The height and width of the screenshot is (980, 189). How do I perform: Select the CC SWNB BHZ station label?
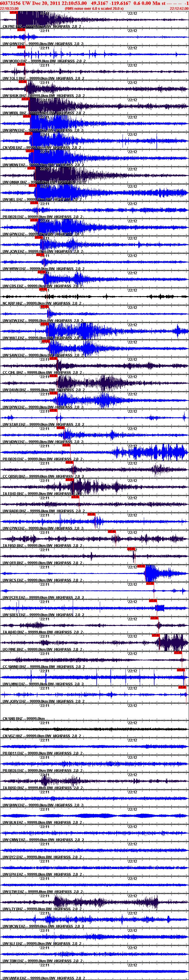pyautogui.click(x=14, y=667)
